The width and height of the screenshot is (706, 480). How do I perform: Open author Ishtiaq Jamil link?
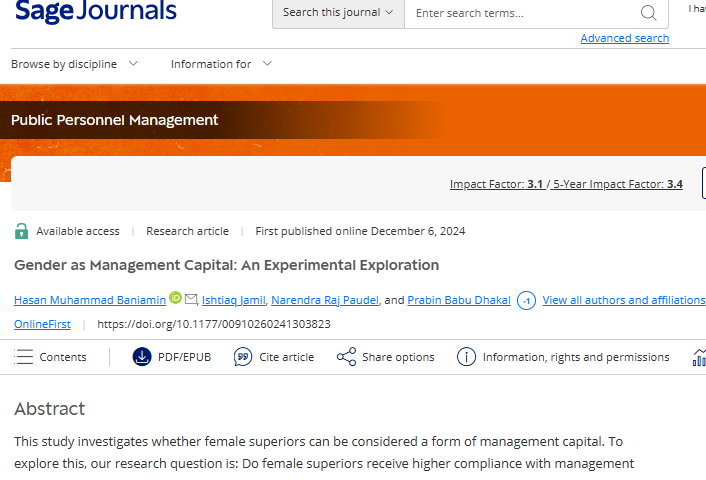[x=234, y=300]
